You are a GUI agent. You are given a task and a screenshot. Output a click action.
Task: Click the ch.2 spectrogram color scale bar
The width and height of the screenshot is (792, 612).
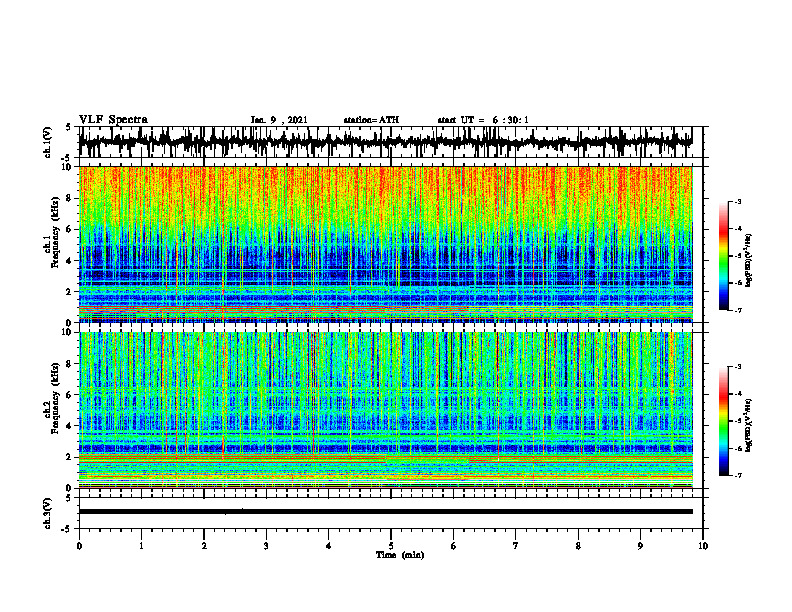(723, 421)
